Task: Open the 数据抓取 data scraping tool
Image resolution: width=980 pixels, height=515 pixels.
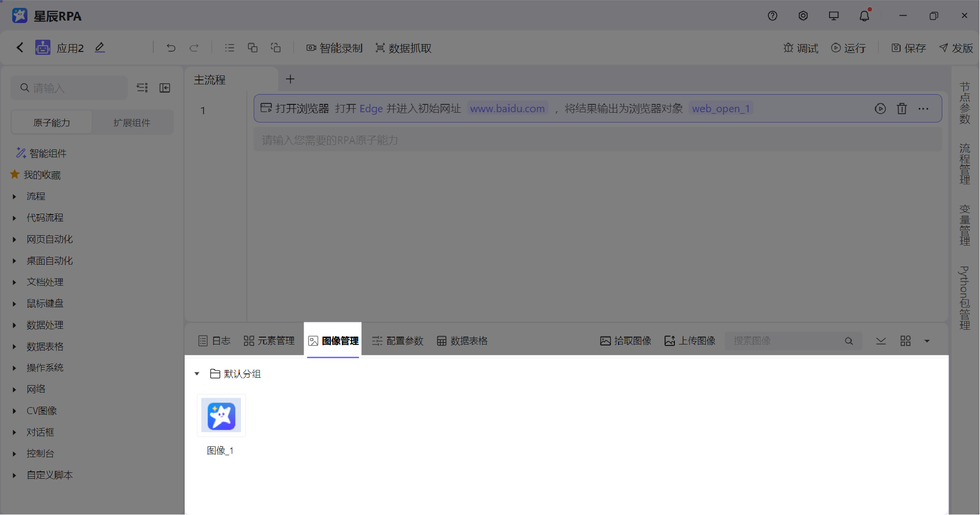Action: pos(403,48)
